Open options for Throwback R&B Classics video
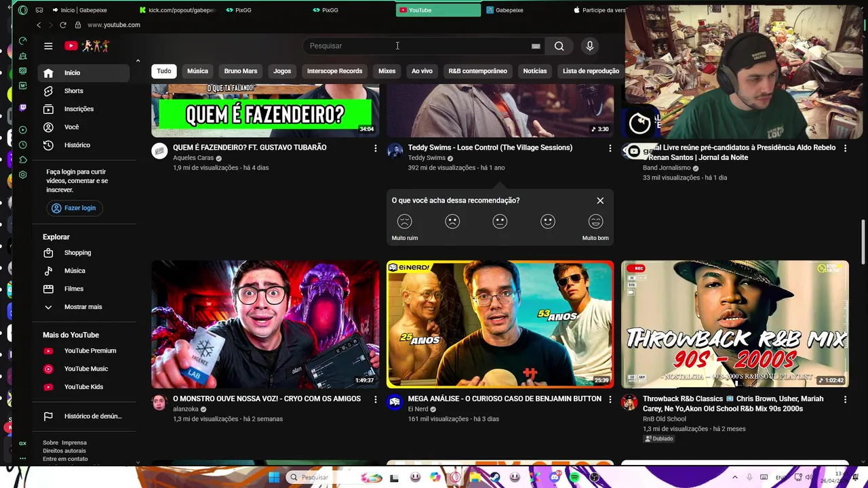 coord(845,400)
